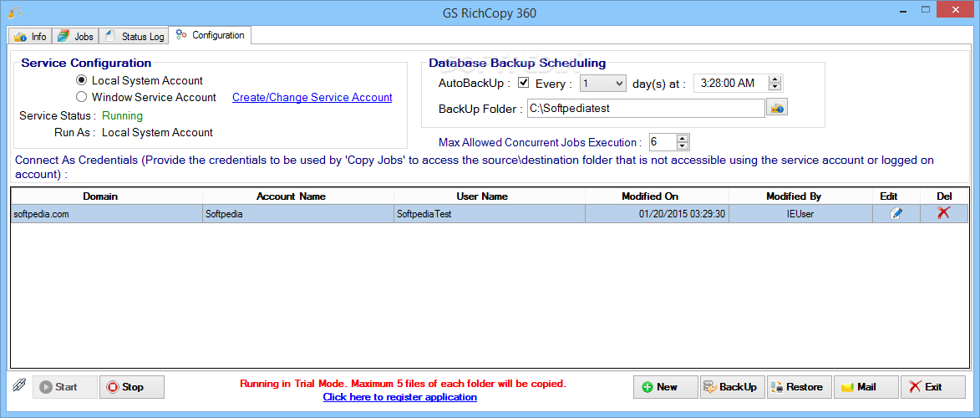Decrease backup time with down arrow
Screen dimensions: 980x418
775,87
